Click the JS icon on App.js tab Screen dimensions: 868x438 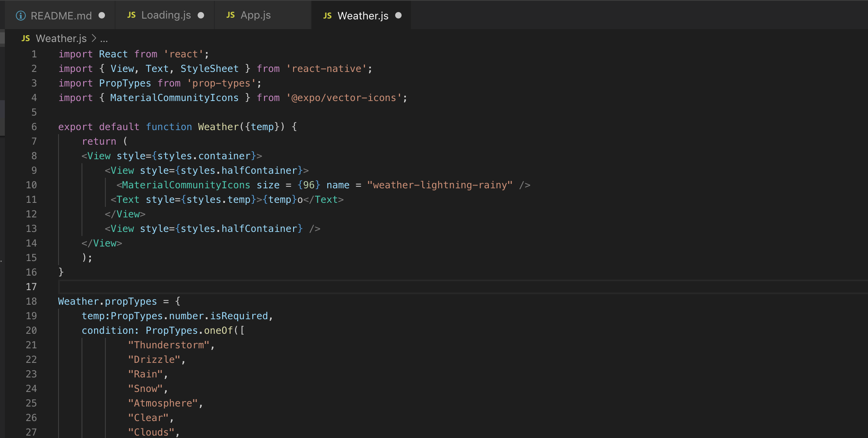231,15
